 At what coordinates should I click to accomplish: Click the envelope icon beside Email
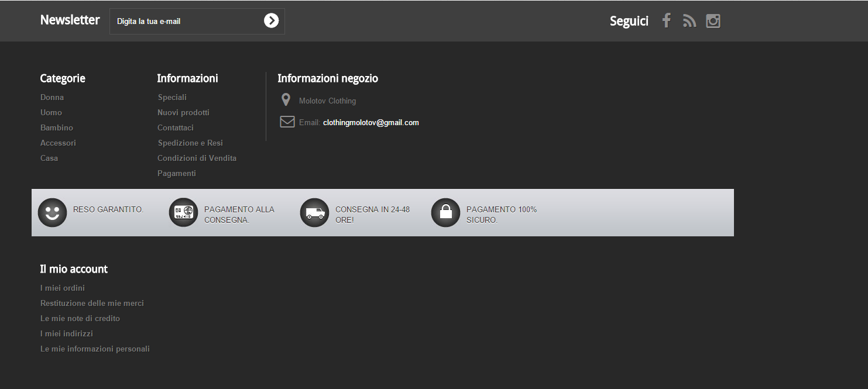[x=287, y=122]
